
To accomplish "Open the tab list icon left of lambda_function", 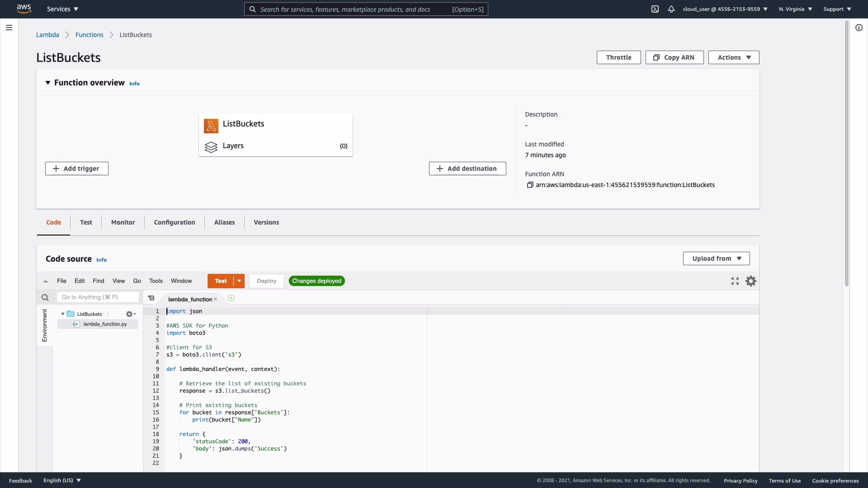I will [151, 298].
